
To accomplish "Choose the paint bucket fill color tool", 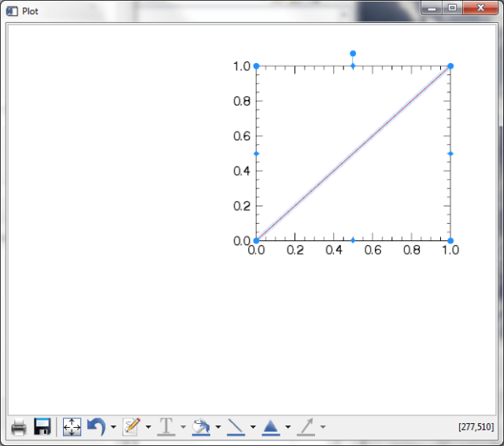I will coord(201,427).
